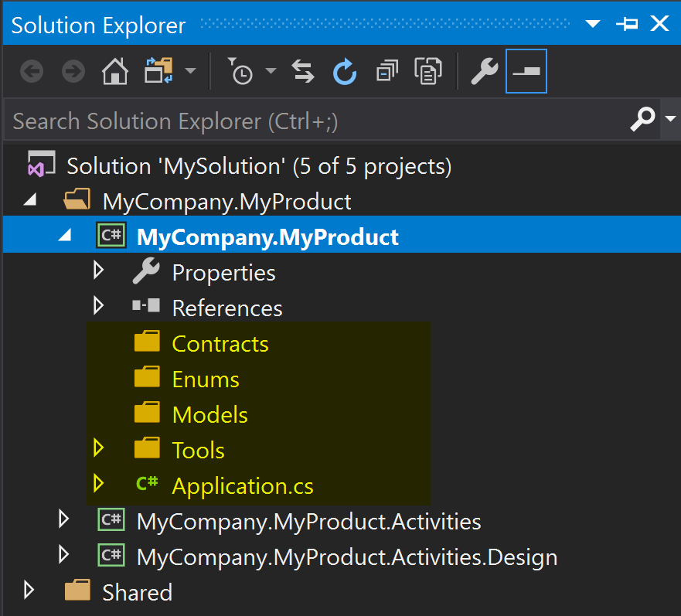Click the Sync with Active Document icon
The image size is (681, 616).
click(x=302, y=72)
